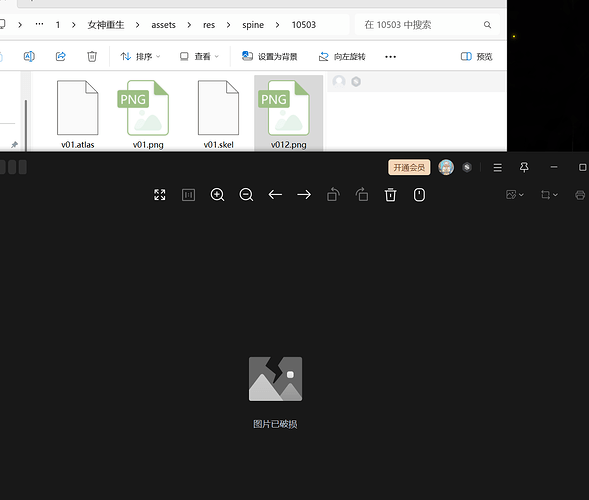The width and height of the screenshot is (589, 500).
Task: Click the actual size 1:1 icon
Action: [x=188, y=195]
